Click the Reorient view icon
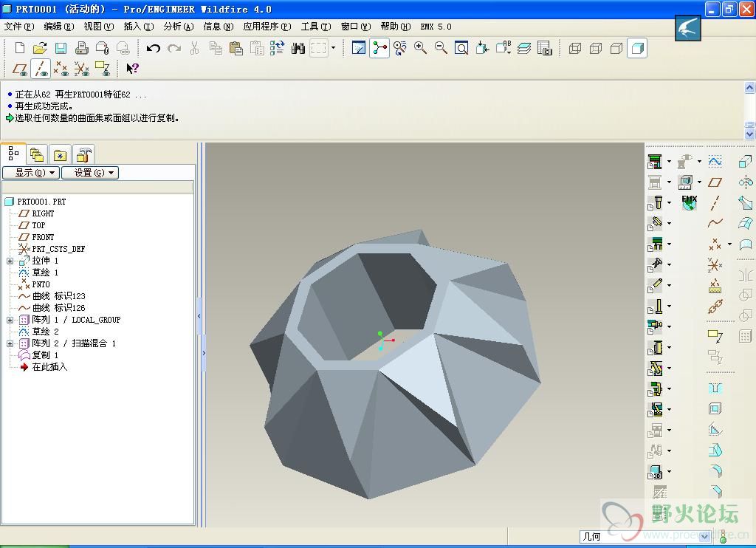 click(x=482, y=48)
